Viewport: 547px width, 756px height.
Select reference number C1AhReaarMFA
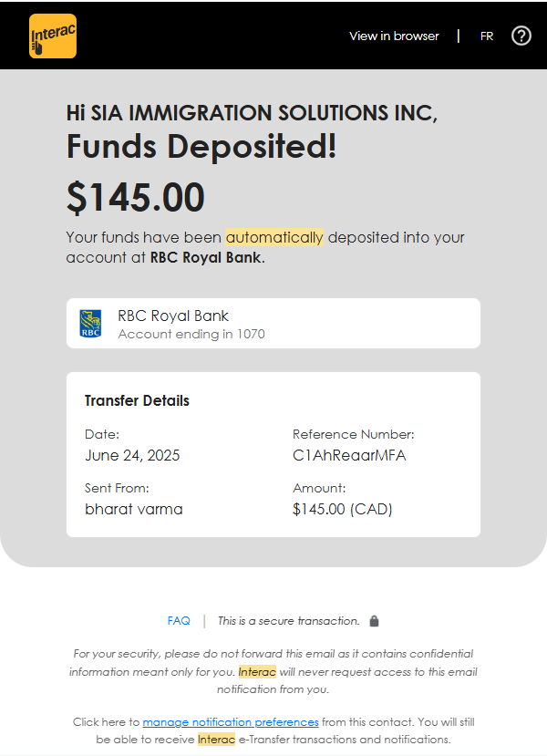point(349,456)
